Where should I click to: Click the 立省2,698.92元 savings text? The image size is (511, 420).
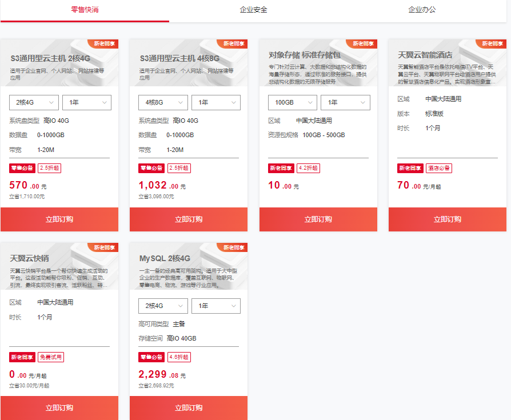(157, 386)
